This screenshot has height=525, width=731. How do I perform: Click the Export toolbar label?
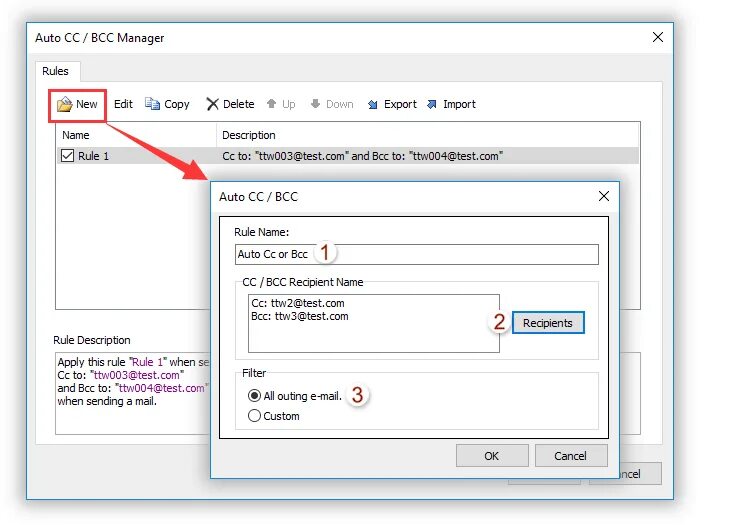(400, 104)
